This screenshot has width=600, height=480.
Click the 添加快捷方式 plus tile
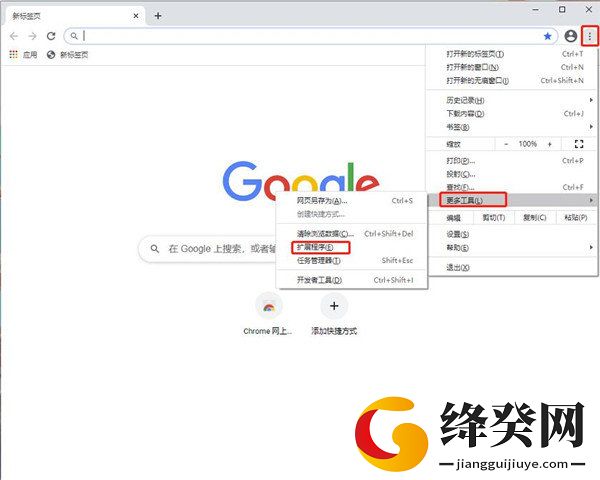[x=334, y=314]
